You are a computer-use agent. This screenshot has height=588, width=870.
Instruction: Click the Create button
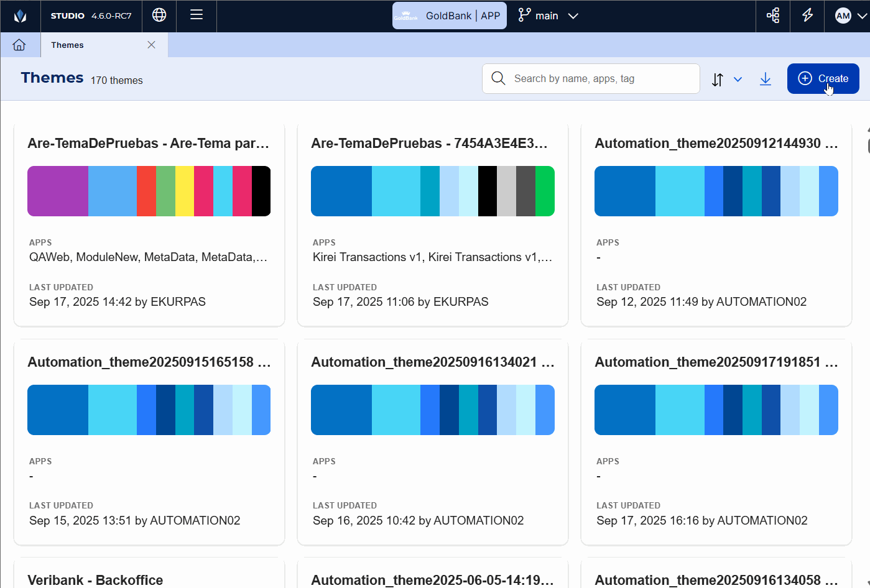pyautogui.click(x=823, y=78)
